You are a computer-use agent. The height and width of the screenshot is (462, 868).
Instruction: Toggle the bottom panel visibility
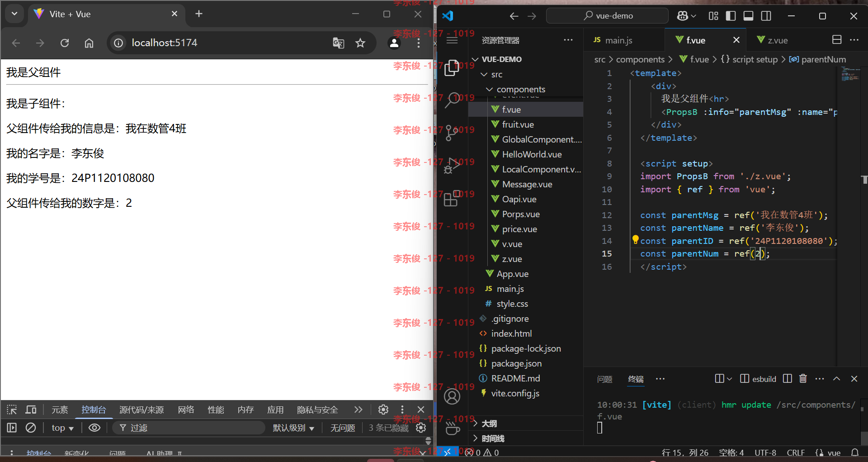748,16
